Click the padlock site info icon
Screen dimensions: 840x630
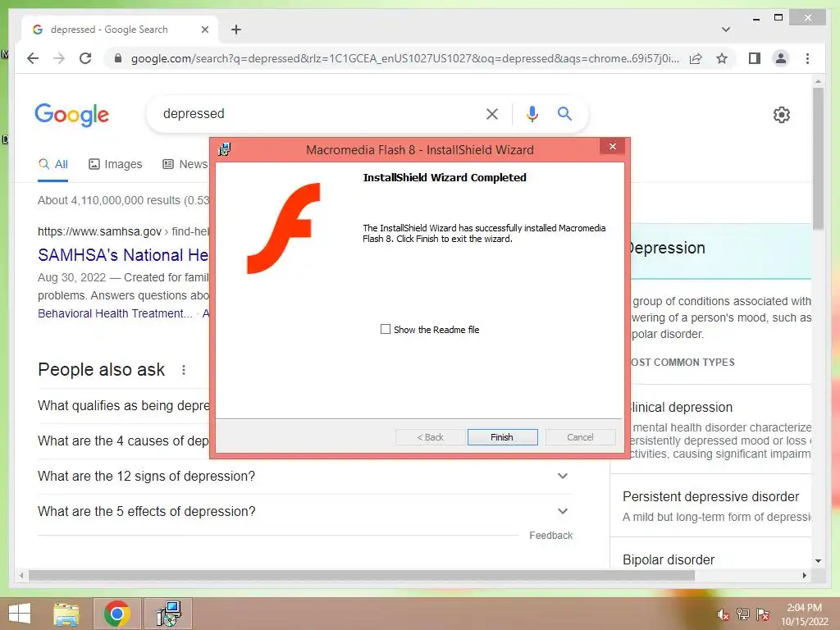point(118,58)
